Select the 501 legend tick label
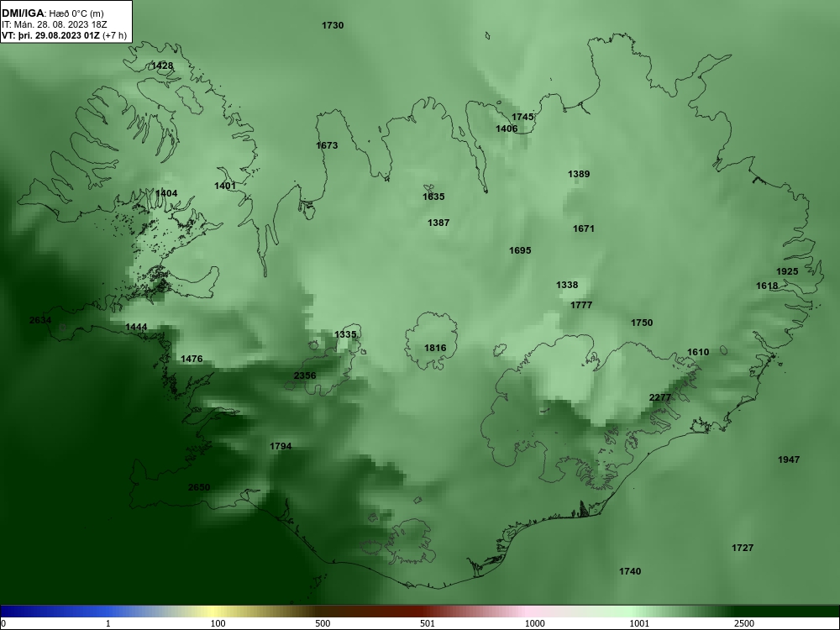Image resolution: width=840 pixels, height=630 pixels. pos(428,623)
